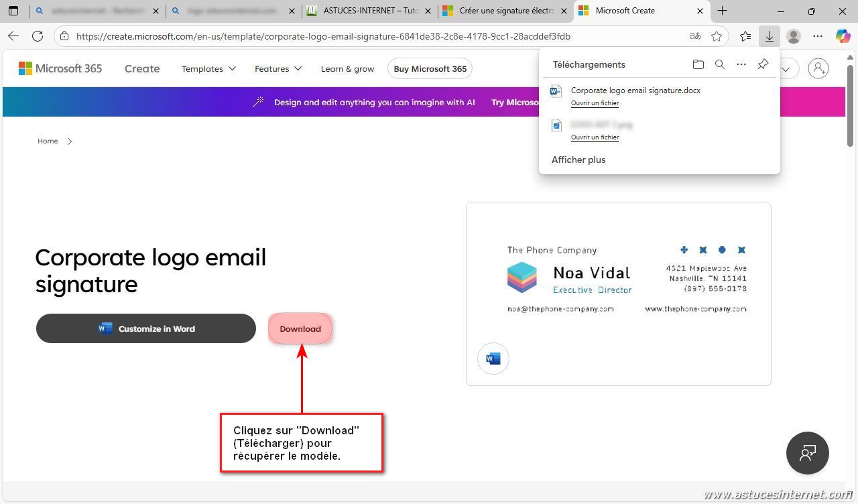
Task: Open a new browser tab
Action: [x=722, y=11]
